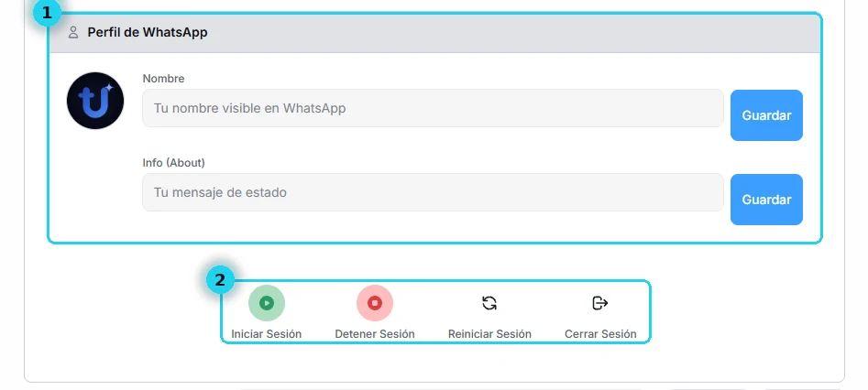The width and height of the screenshot is (868, 390).
Task: Focus the Info (About) status field
Action: coord(433,192)
